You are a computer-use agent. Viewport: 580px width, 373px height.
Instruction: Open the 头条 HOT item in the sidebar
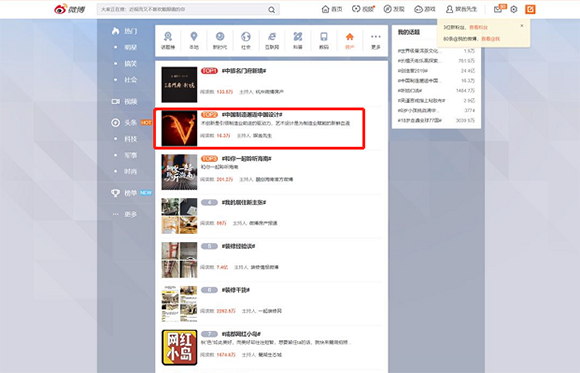131,122
